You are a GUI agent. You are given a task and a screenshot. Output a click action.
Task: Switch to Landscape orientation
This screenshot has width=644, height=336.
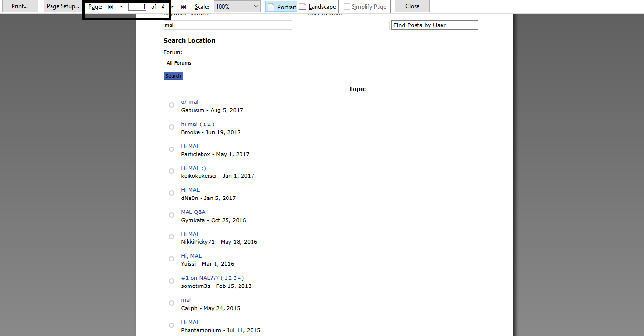[x=317, y=7]
